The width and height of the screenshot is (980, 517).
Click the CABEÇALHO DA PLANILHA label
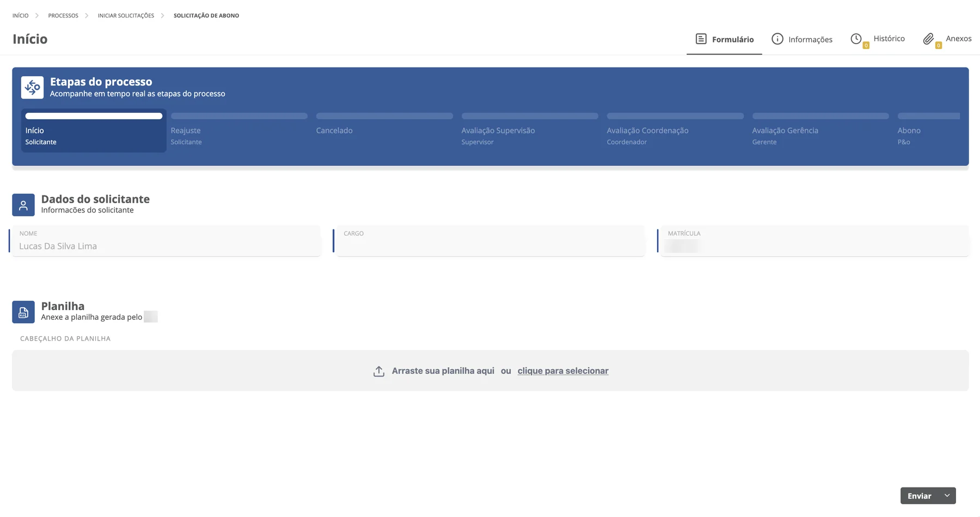pyautogui.click(x=65, y=339)
